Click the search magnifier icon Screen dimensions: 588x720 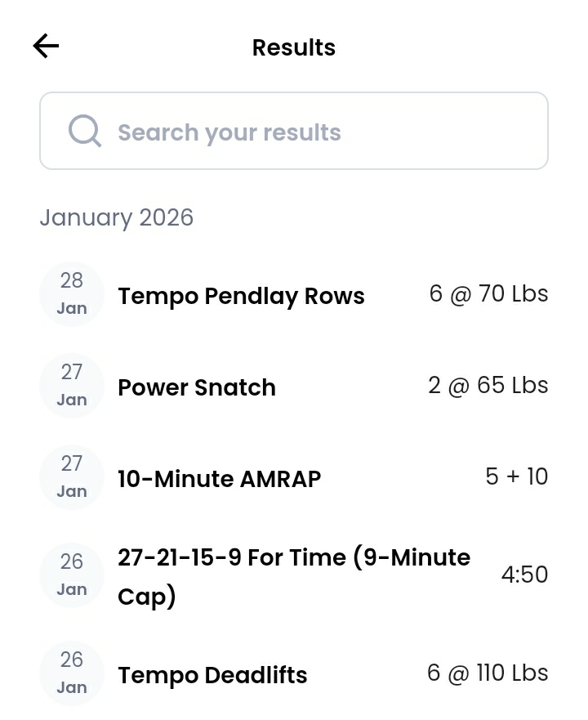(85, 131)
